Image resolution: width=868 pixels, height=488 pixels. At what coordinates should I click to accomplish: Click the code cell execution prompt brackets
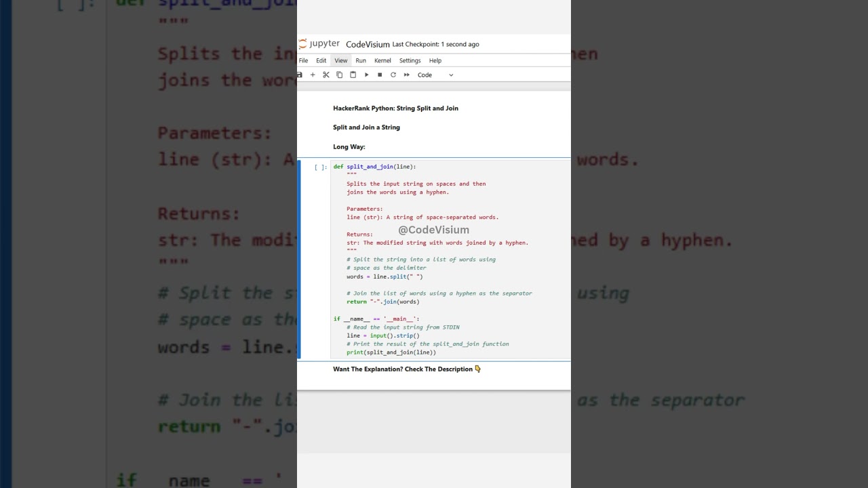[x=320, y=167]
